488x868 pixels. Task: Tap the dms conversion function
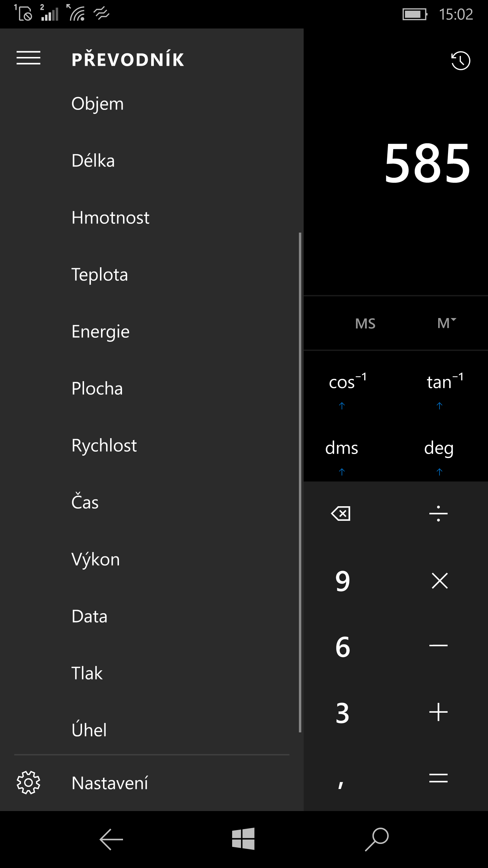pyautogui.click(x=342, y=448)
